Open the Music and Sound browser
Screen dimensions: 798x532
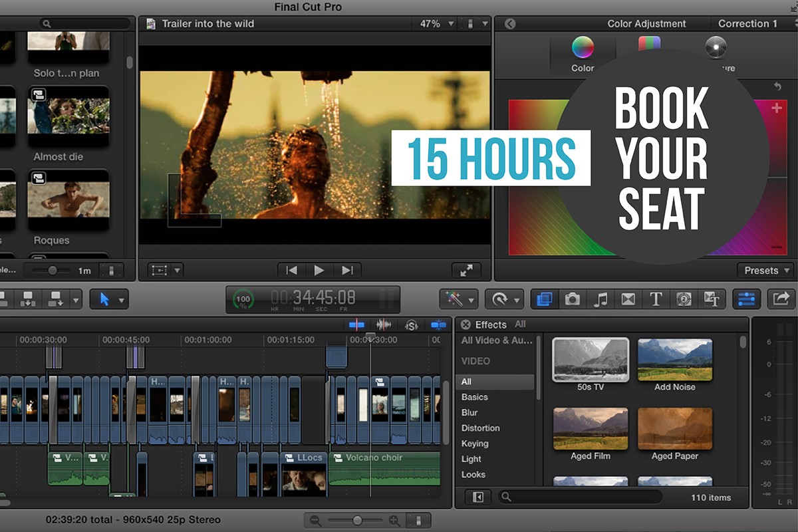[600, 299]
